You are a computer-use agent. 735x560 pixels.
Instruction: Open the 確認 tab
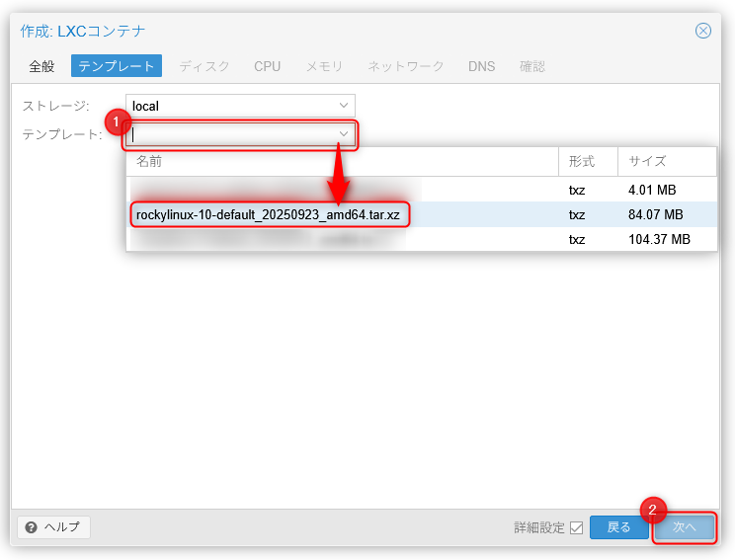click(531, 66)
